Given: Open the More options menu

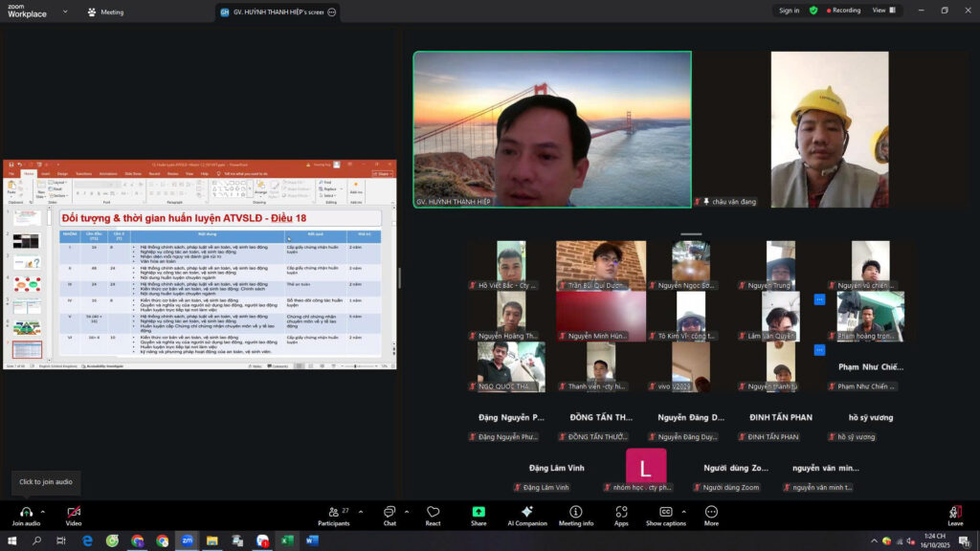Looking at the screenshot, I should [x=711, y=512].
